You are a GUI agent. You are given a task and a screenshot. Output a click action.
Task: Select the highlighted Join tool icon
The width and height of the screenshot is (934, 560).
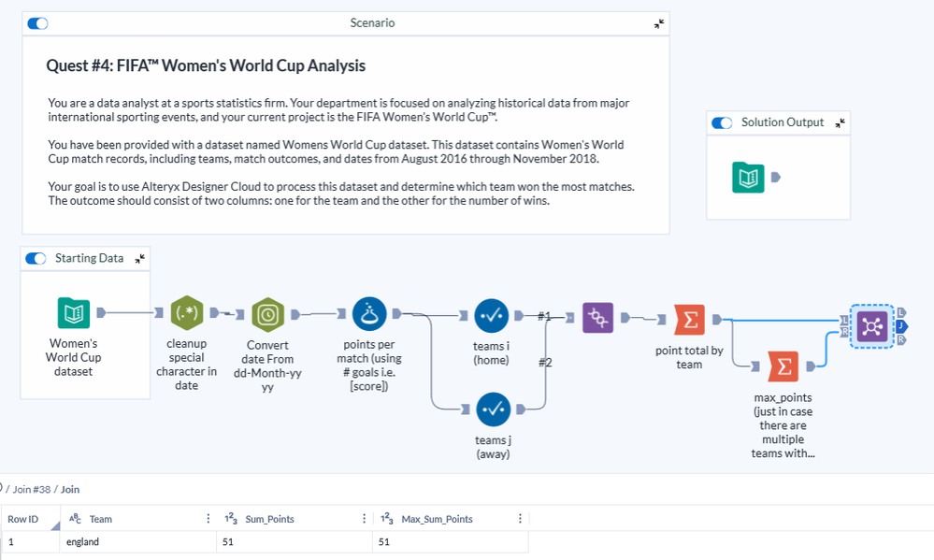(873, 325)
